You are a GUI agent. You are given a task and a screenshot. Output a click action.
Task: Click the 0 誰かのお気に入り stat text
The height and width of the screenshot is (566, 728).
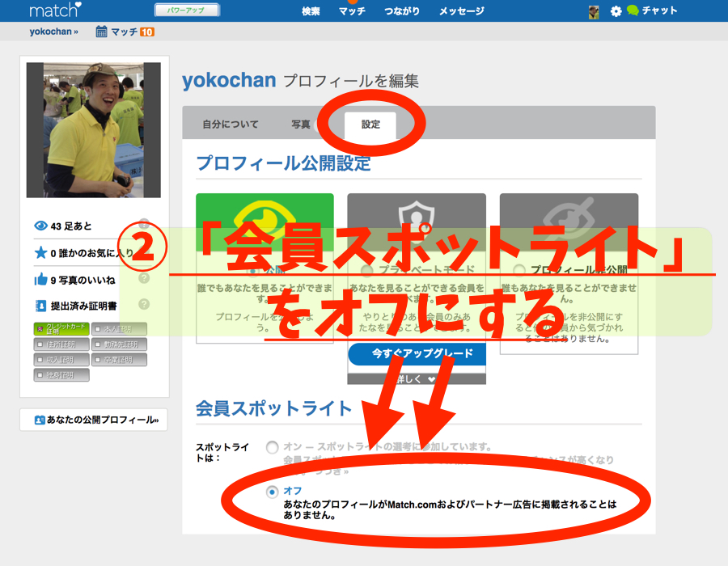point(91,253)
